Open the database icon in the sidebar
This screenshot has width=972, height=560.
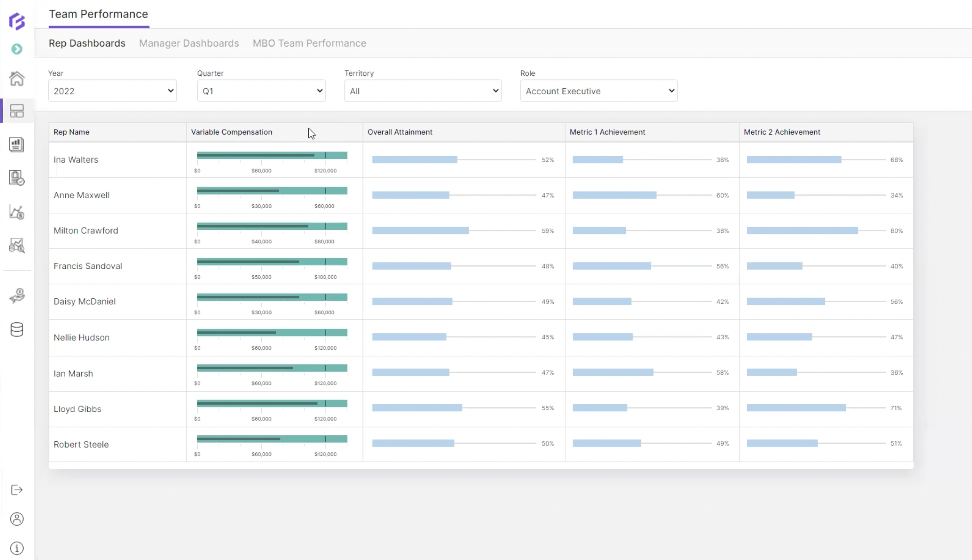[16, 329]
